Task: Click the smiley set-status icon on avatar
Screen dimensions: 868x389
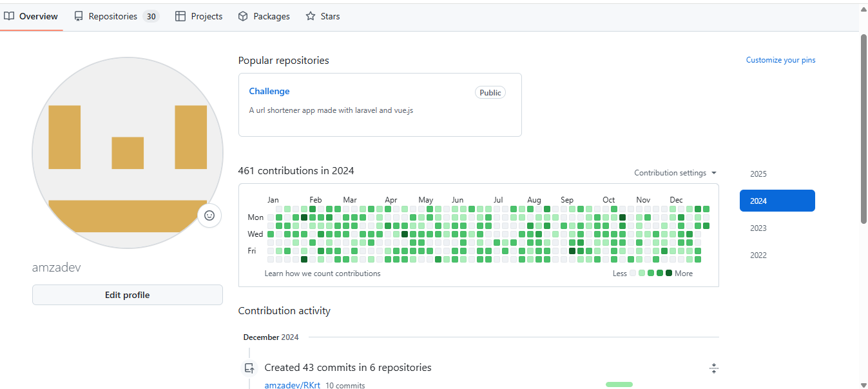Action: pyautogui.click(x=209, y=215)
